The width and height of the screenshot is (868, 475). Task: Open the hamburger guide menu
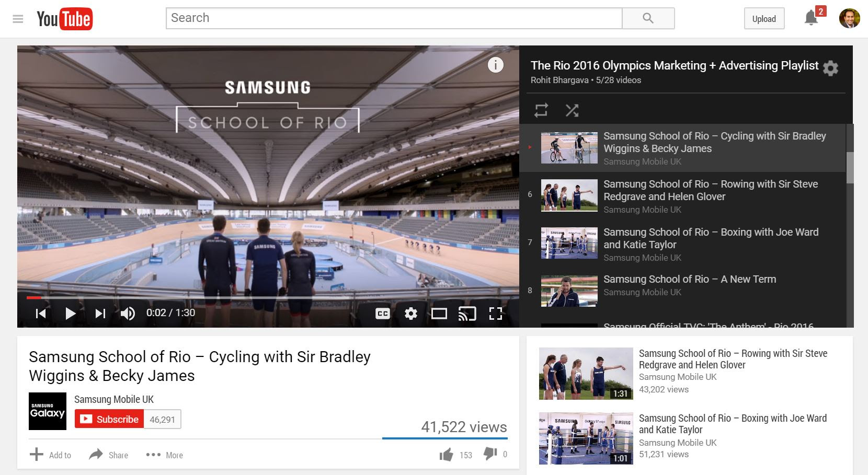pyautogui.click(x=18, y=19)
